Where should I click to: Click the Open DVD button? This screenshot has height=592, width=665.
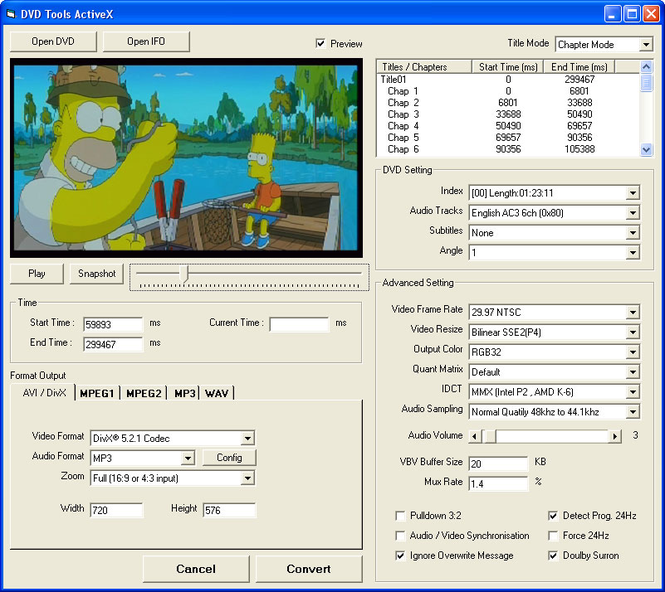(x=53, y=42)
